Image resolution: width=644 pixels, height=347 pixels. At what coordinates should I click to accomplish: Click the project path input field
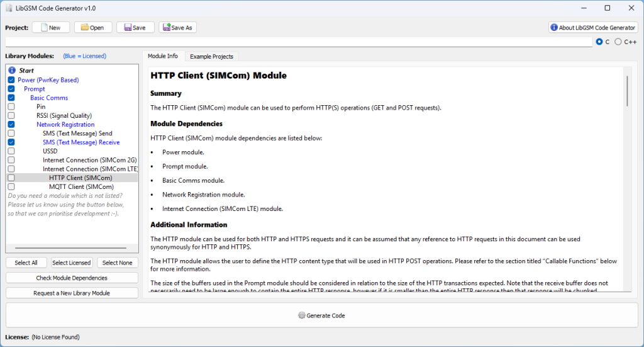click(299, 42)
